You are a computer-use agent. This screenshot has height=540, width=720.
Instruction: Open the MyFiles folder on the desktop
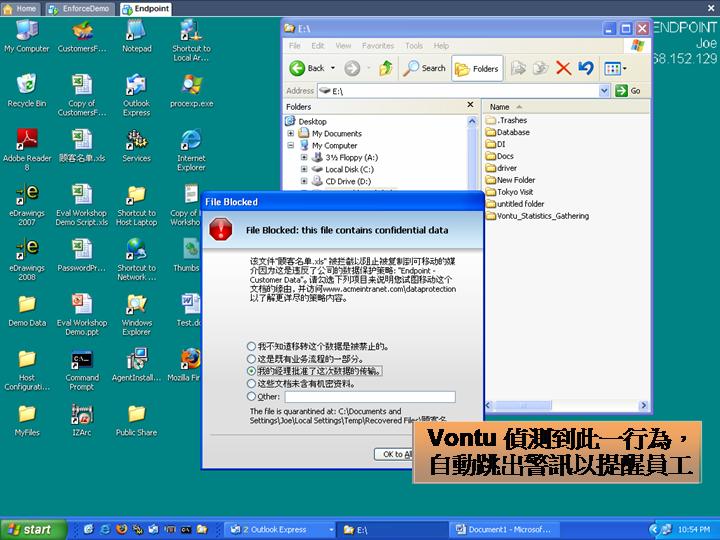point(27,420)
